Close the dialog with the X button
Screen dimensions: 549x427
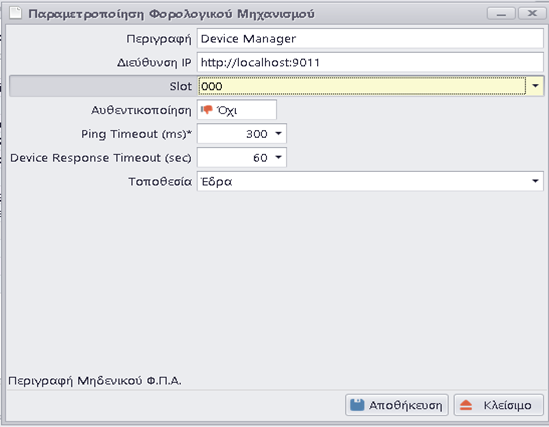[x=532, y=14]
